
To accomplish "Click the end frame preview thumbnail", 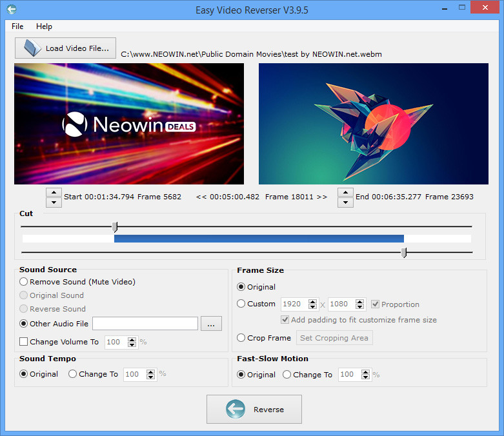I will (x=374, y=124).
